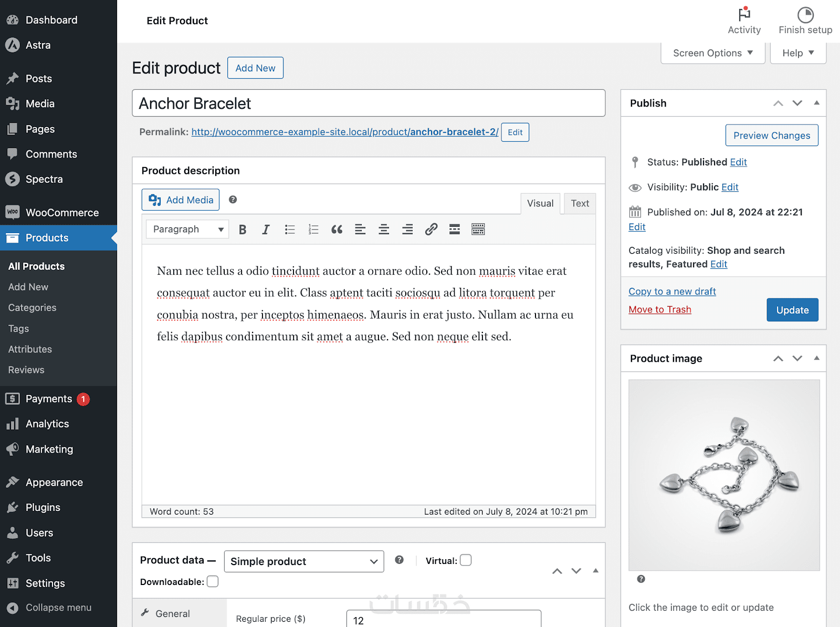Click Preview Changes button
This screenshot has width=840, height=627.
pyautogui.click(x=772, y=135)
